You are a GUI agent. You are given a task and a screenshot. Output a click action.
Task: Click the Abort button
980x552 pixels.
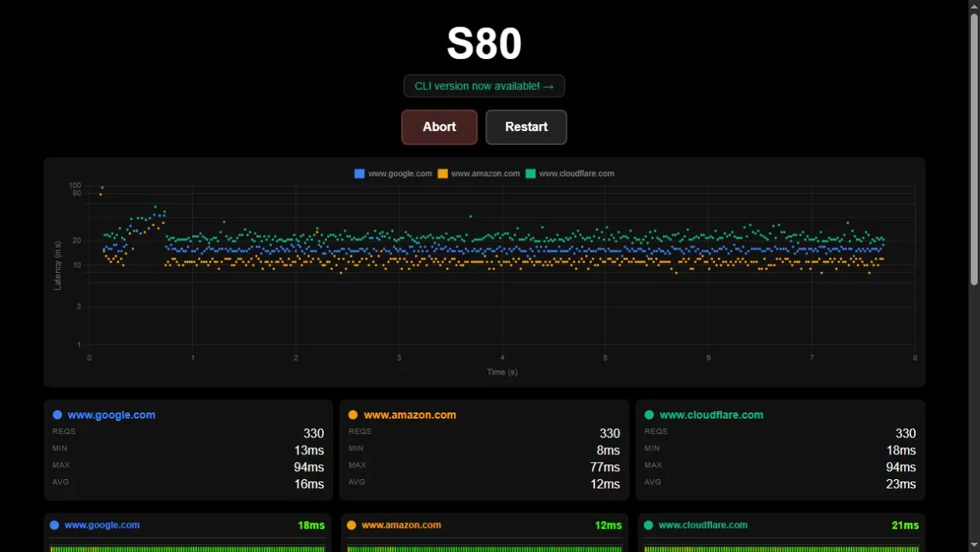[439, 127]
